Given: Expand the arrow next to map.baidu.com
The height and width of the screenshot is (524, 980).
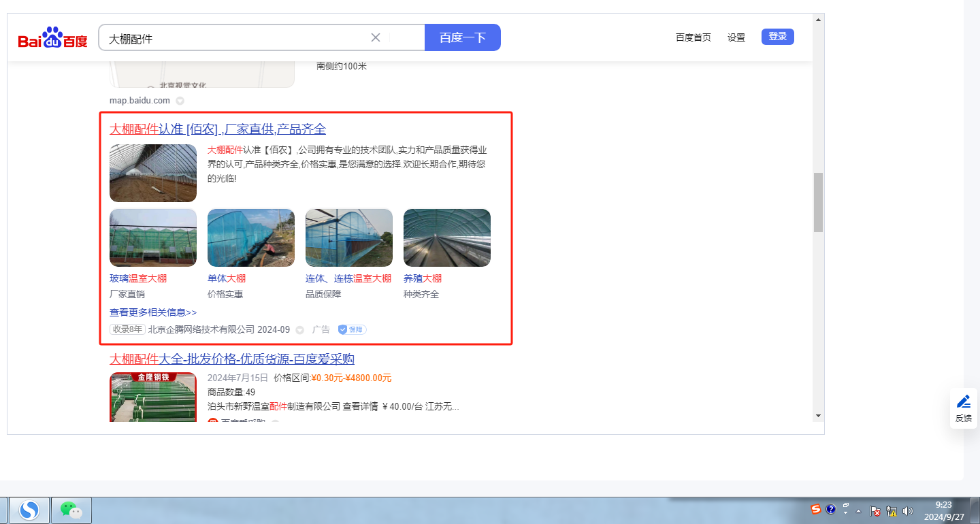Looking at the screenshot, I should coord(180,101).
